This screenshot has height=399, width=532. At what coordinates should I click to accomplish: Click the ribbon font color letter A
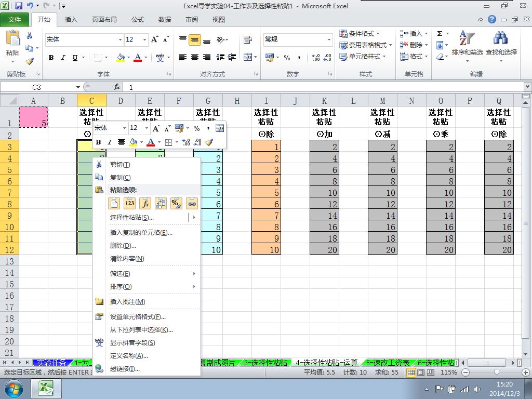click(138, 58)
